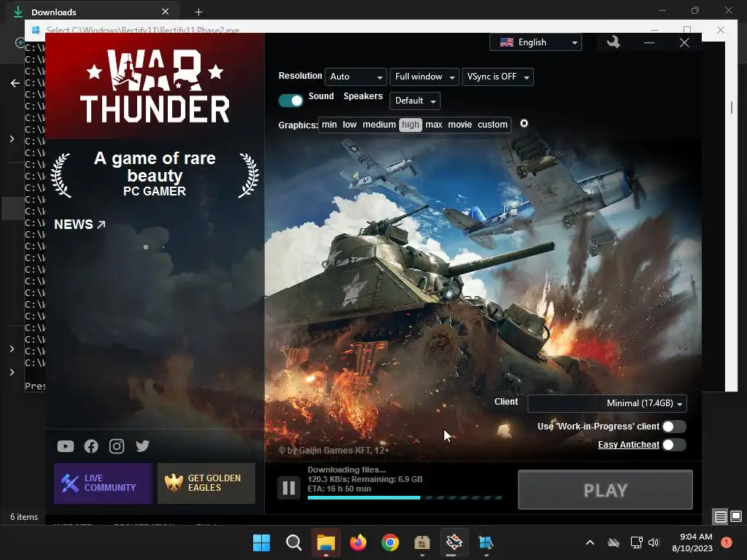Open the Resolution Auto dropdown
Image resolution: width=747 pixels, height=560 pixels.
355,77
